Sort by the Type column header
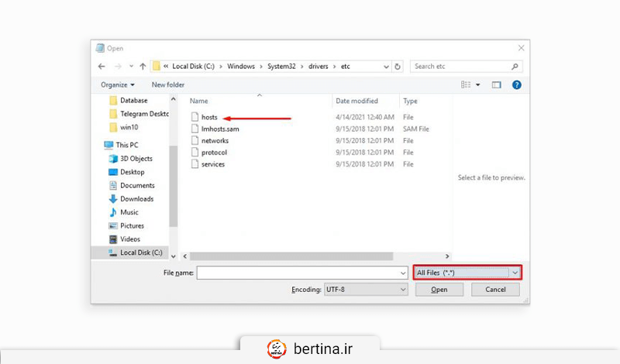The width and height of the screenshot is (620, 364). click(410, 101)
